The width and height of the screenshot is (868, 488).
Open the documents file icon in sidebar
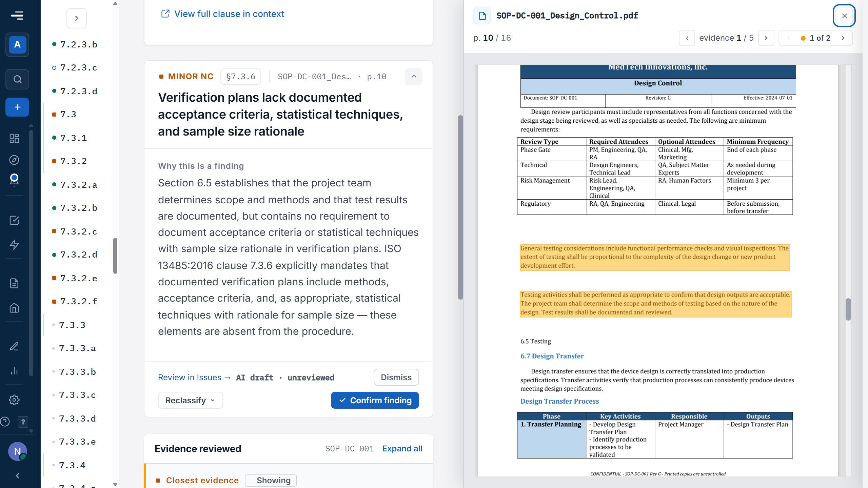(x=14, y=283)
